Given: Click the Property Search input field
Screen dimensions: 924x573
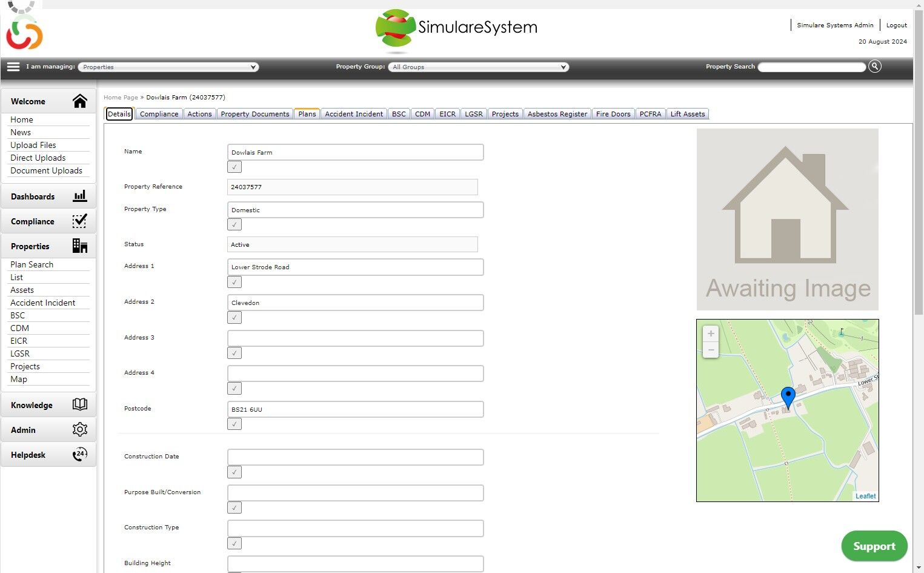Looking at the screenshot, I should [x=812, y=67].
